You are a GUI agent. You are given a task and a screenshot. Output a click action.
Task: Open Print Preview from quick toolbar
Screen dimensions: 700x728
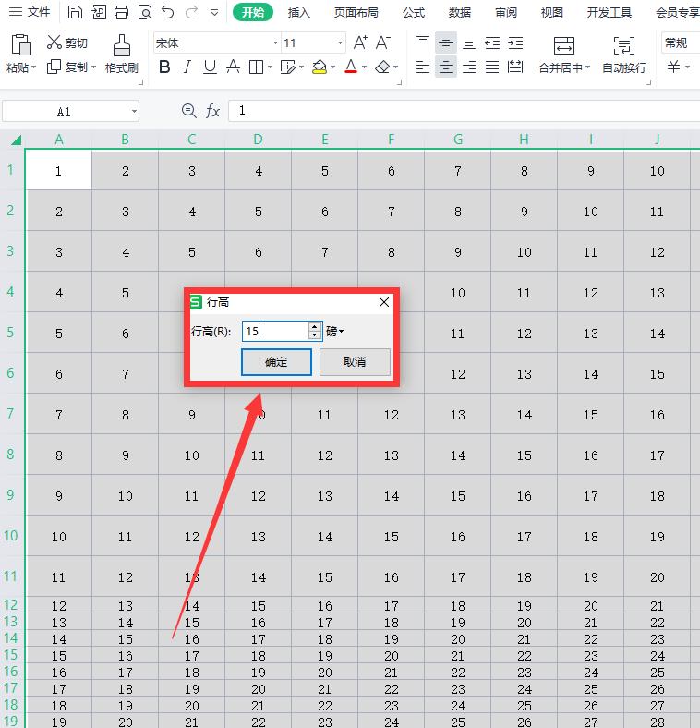click(x=145, y=12)
